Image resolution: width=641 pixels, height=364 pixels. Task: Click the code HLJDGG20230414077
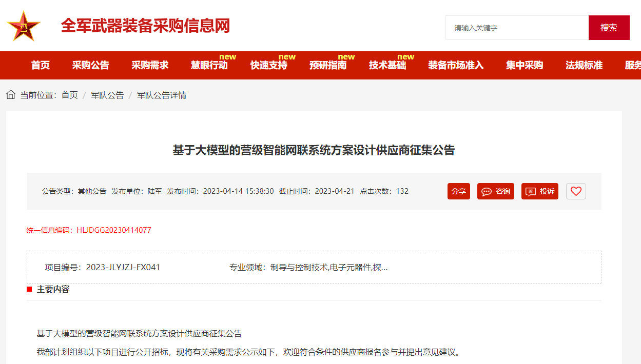tap(114, 230)
